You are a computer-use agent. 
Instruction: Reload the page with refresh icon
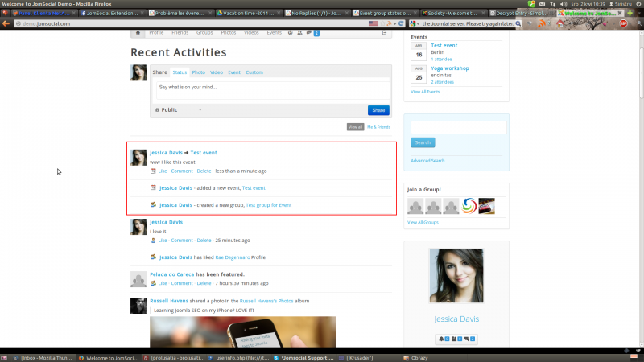[401, 24]
